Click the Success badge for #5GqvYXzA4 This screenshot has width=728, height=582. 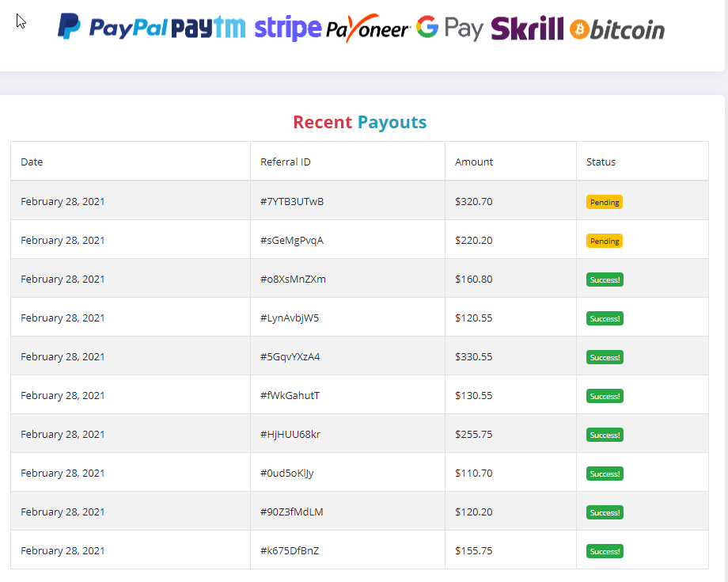[x=605, y=357]
